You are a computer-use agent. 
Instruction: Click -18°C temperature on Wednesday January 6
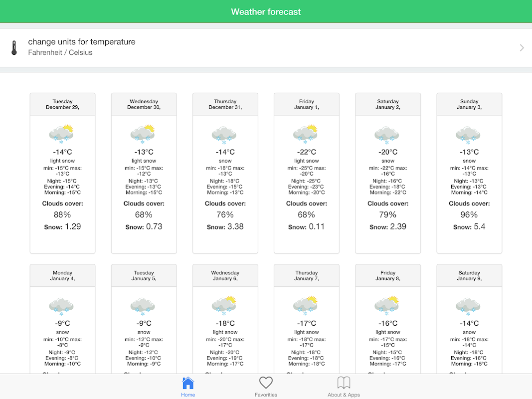point(225,323)
